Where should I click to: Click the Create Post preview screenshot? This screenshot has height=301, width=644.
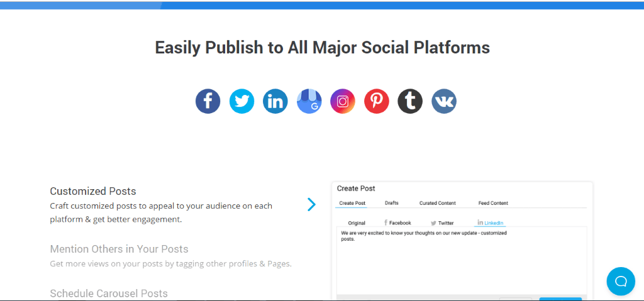click(x=462, y=241)
